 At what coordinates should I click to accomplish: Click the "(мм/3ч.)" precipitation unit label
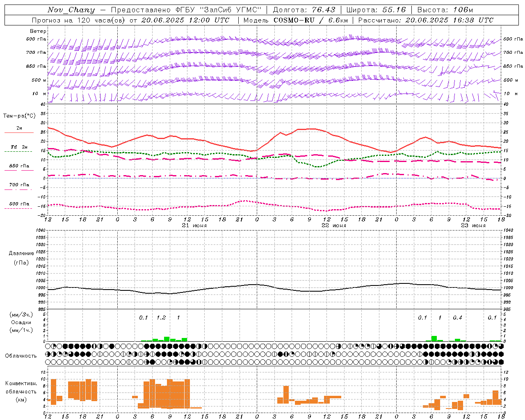20,315
